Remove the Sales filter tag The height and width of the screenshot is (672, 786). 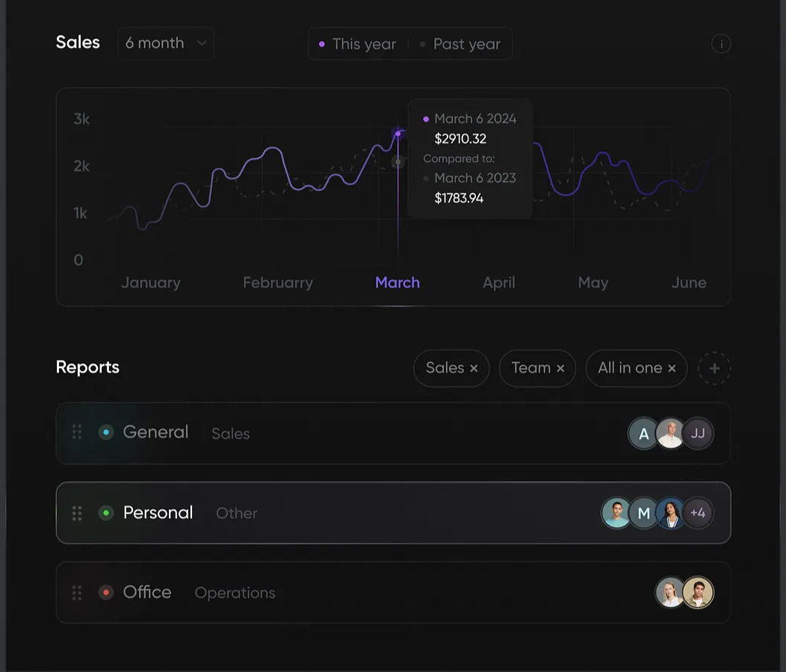[x=474, y=368]
